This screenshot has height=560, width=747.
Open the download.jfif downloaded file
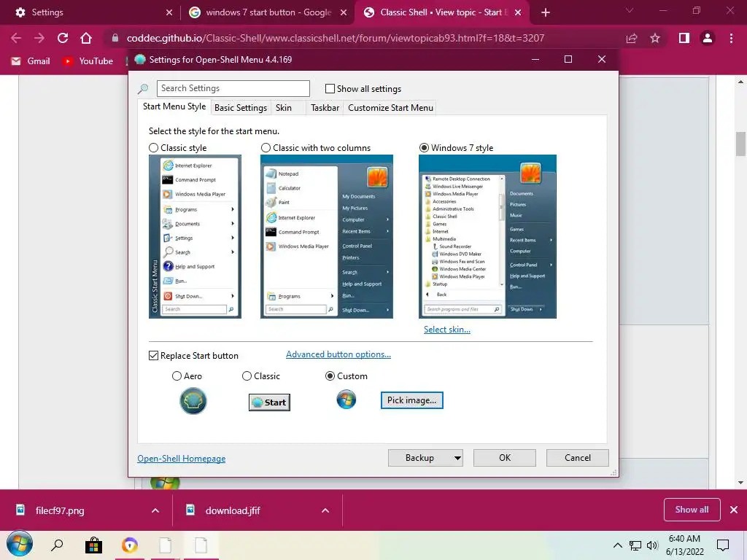pos(233,510)
